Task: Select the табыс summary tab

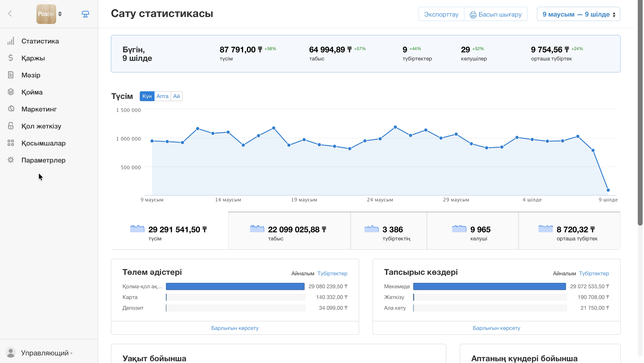Action: click(x=289, y=231)
